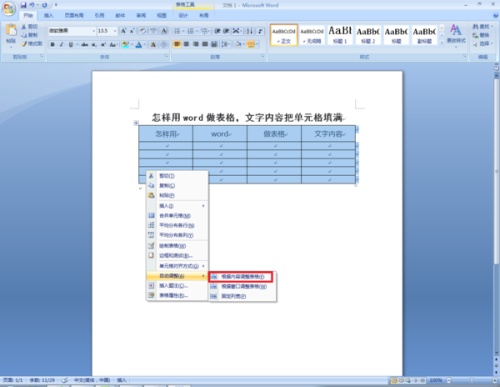
Task: Select Merge Cells in context menu
Action: (x=177, y=216)
